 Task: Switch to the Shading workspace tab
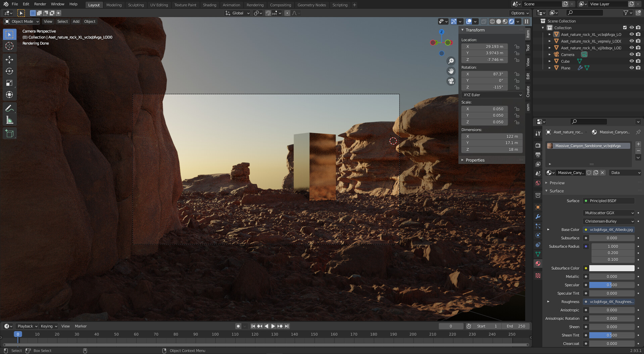point(209,5)
